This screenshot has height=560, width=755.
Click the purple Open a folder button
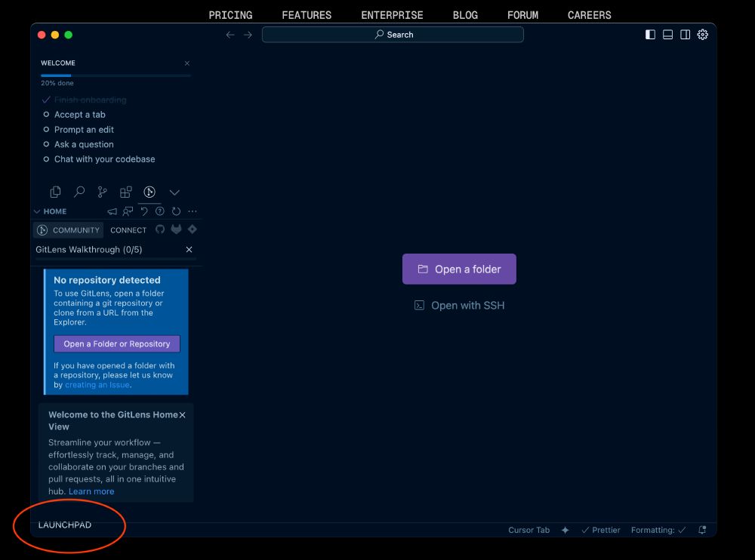[459, 269]
